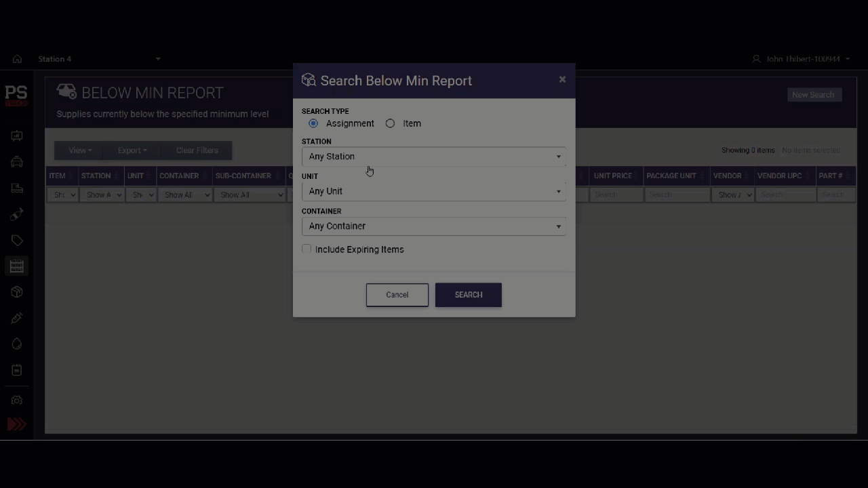Screen dimensions: 868x488
Task: Click the home icon in top bar
Action: tap(17, 59)
